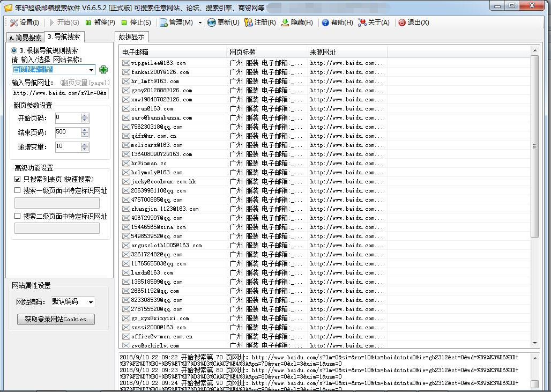The width and height of the screenshot is (551, 392).
Task: Select row arguscloth1005@163.com
Action: [325, 246]
